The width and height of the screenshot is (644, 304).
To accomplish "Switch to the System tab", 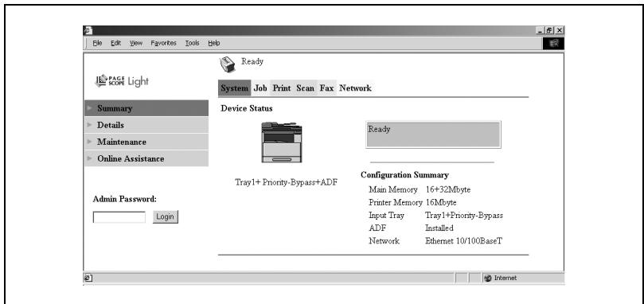I will 235,88.
